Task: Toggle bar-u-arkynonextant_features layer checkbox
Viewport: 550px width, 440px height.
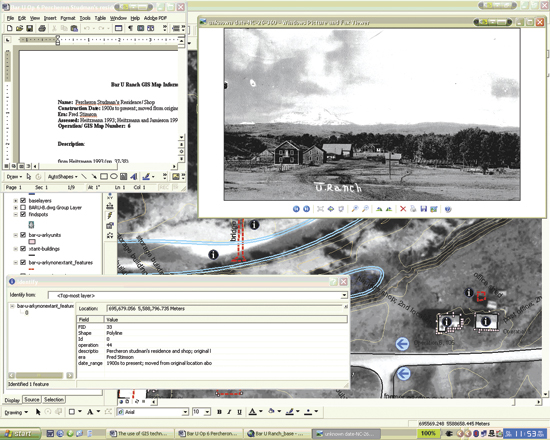Action: pyautogui.click(x=23, y=262)
